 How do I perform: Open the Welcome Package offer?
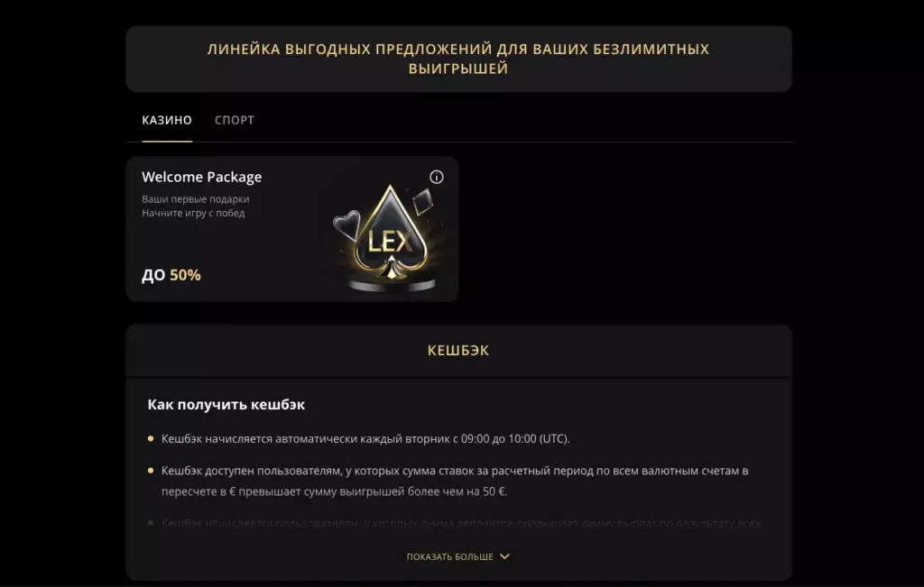[x=202, y=177]
